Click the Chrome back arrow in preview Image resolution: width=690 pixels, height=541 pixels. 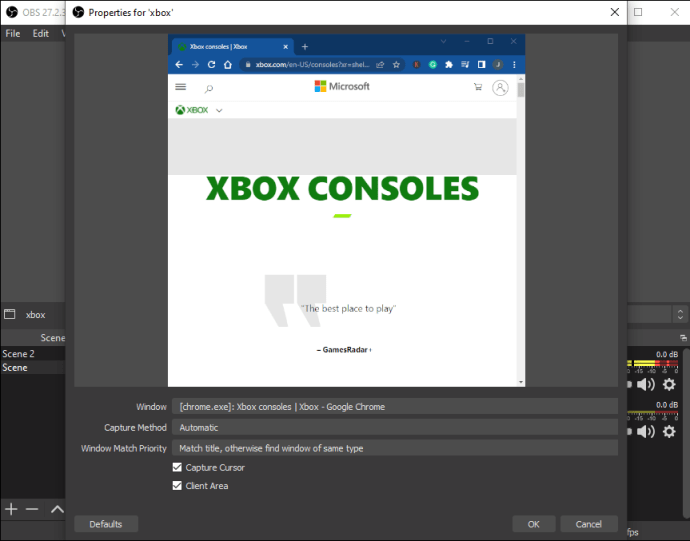(x=179, y=65)
